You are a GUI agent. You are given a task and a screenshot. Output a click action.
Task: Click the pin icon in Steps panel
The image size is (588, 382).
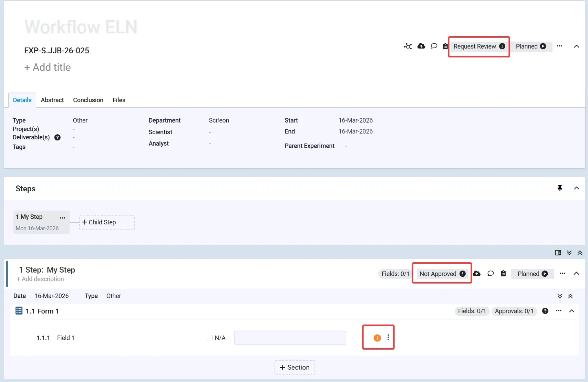coord(560,188)
